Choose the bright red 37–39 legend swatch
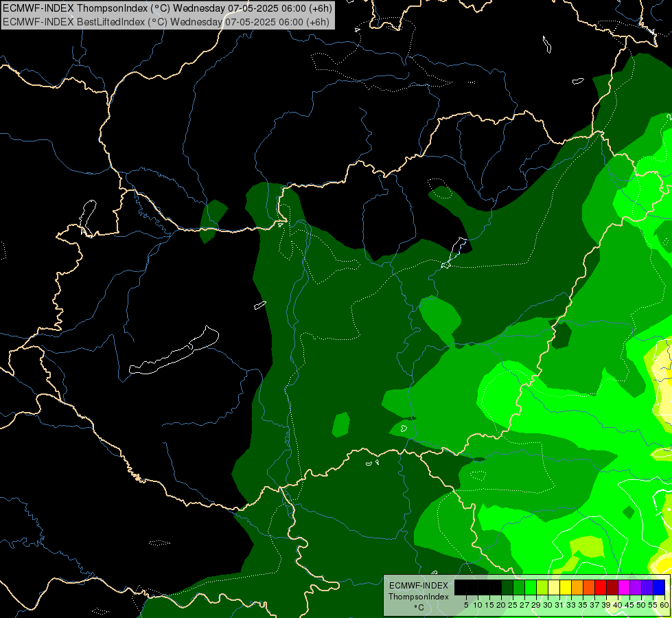Image resolution: width=672 pixels, height=618 pixels. click(x=601, y=587)
